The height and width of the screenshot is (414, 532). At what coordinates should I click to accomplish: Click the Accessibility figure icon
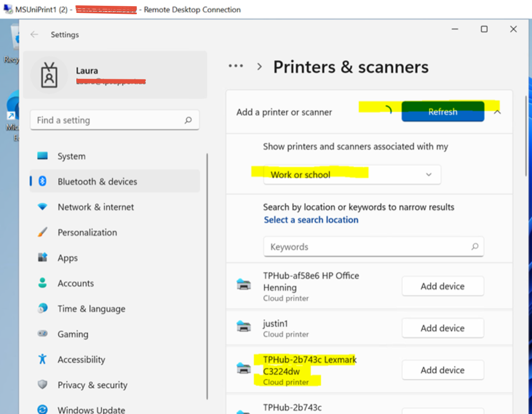pyautogui.click(x=42, y=359)
